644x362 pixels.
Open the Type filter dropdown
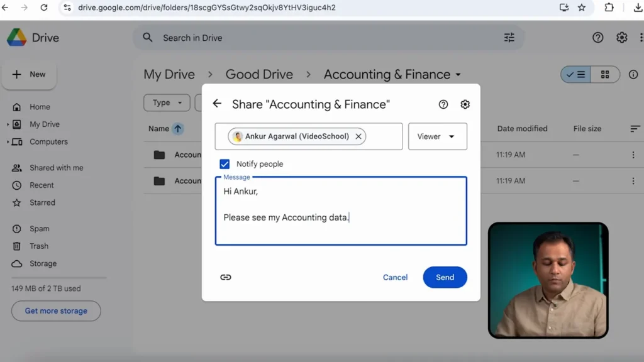[x=167, y=102]
